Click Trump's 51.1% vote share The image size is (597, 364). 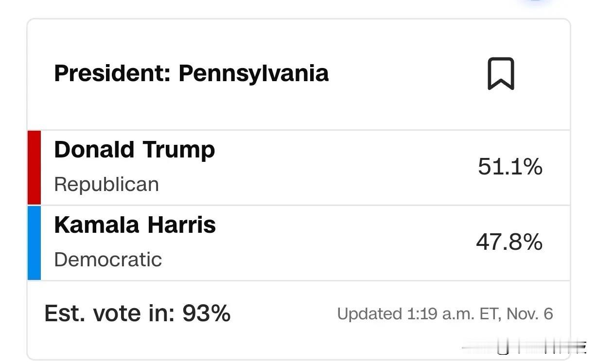click(x=510, y=167)
